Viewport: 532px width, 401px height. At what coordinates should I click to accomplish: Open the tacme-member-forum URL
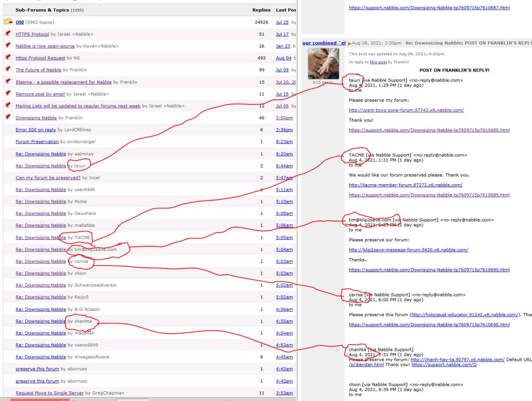pos(405,185)
